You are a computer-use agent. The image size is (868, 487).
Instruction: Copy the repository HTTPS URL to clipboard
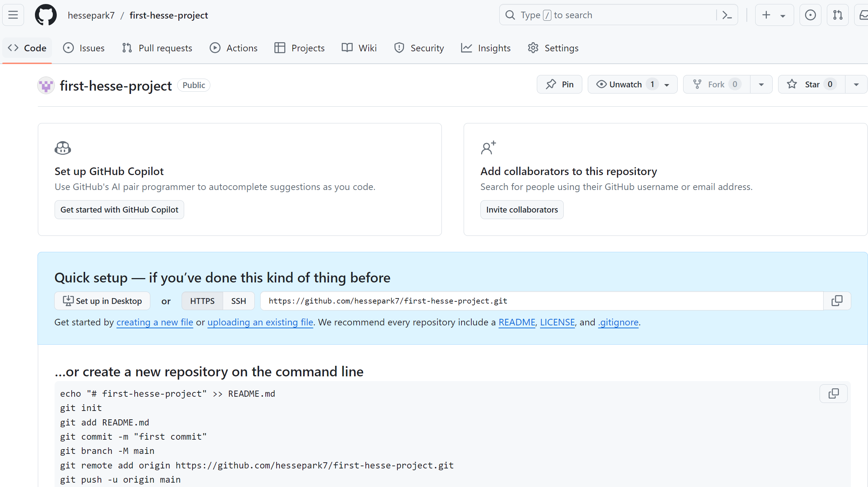[837, 301]
